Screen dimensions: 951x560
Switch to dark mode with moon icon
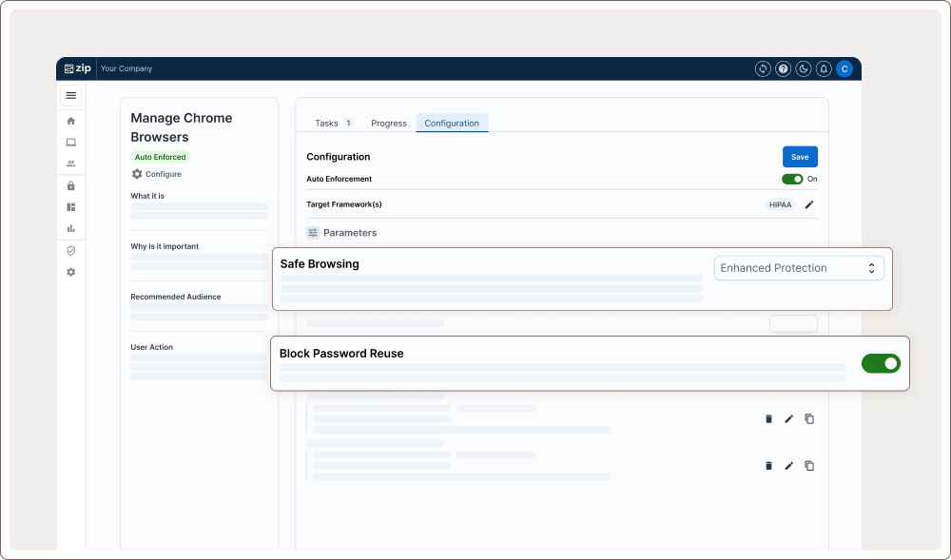coord(804,68)
